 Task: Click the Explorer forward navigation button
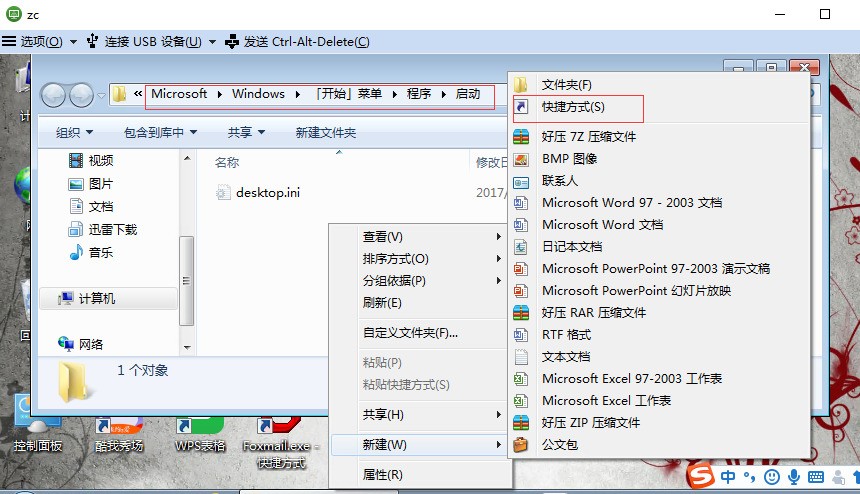click(x=81, y=95)
